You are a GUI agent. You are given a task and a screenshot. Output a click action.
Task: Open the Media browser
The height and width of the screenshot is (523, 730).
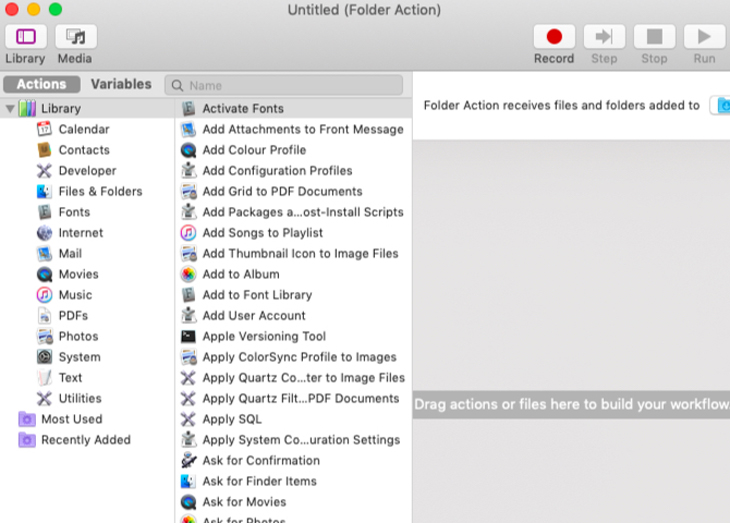76,36
